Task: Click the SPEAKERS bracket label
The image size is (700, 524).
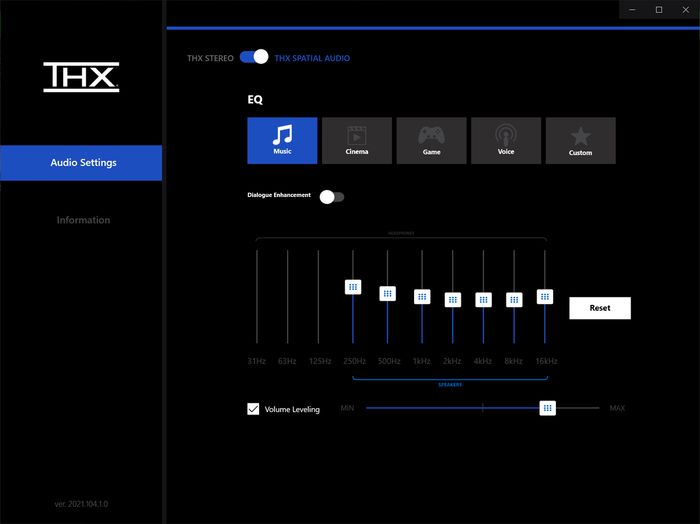Action: (450, 385)
